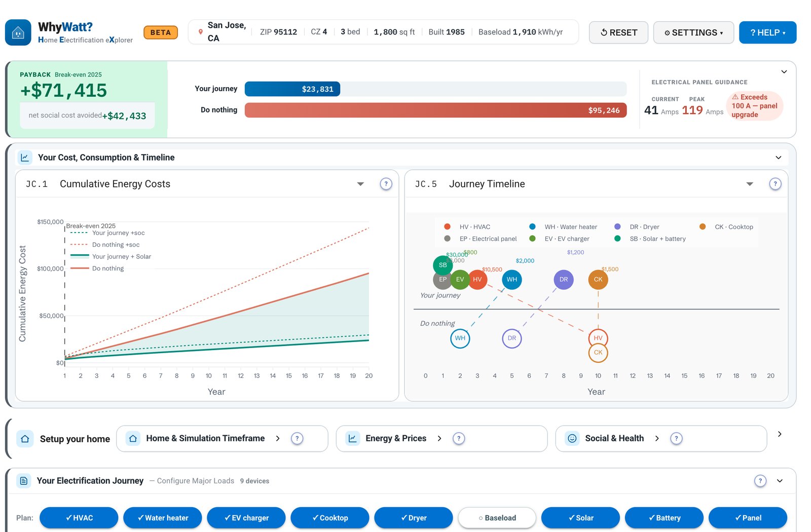Image resolution: width=811 pixels, height=532 pixels.
Task: Click the Do nothing $95,246 cost bar
Action: tap(436, 110)
